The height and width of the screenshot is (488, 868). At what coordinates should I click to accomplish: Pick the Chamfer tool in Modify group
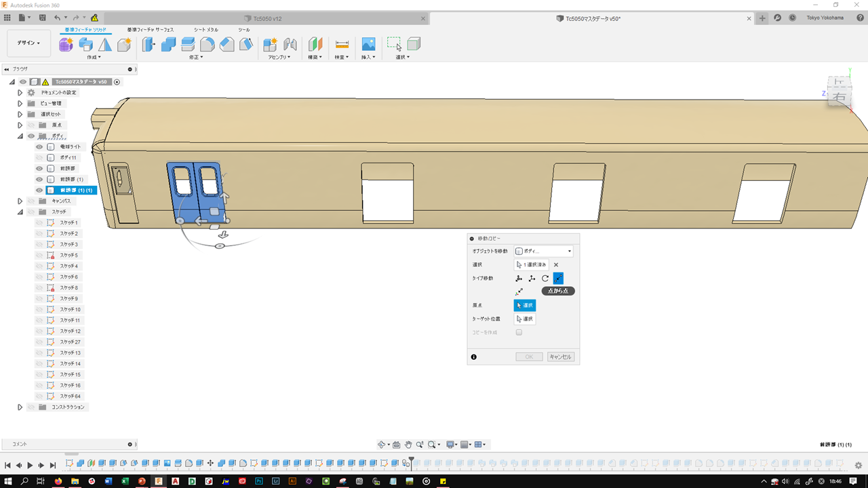pos(227,45)
